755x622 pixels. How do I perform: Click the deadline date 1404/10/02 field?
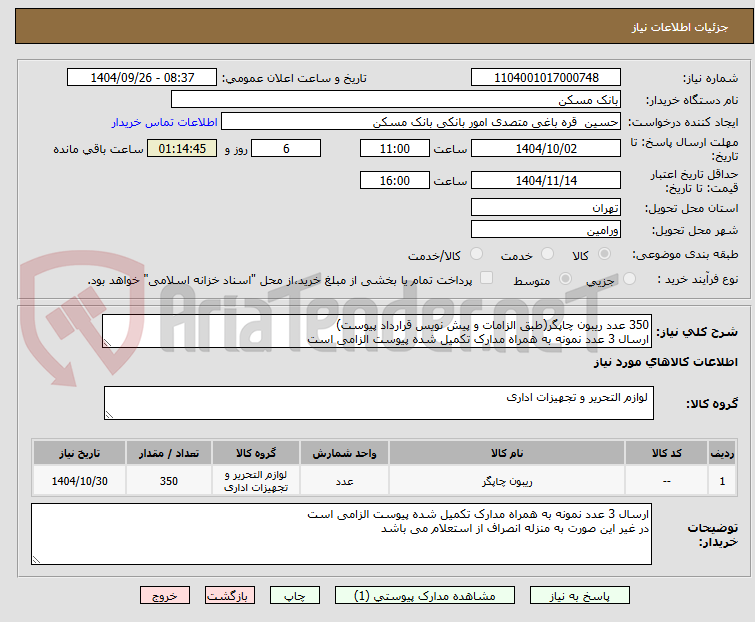(546, 148)
